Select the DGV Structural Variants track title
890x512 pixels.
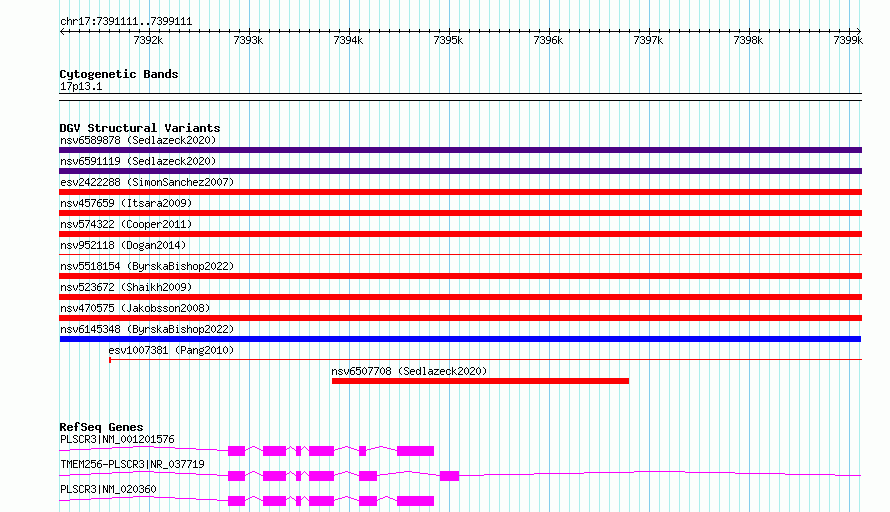[140, 128]
